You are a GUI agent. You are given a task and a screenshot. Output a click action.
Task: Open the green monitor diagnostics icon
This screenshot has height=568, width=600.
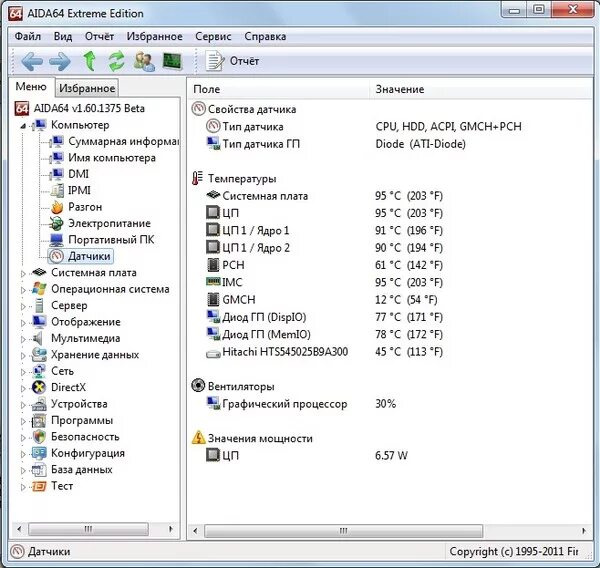coord(172,61)
